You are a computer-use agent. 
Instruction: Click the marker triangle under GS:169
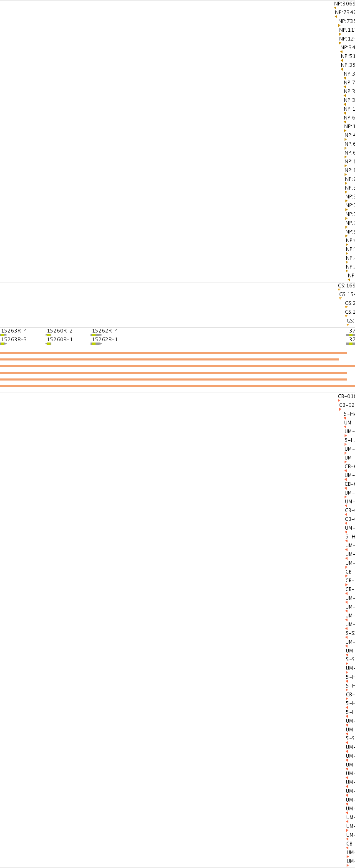(x=339, y=290)
